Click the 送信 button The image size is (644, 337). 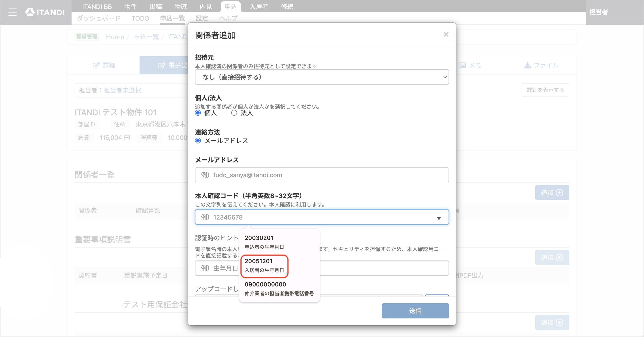415,311
